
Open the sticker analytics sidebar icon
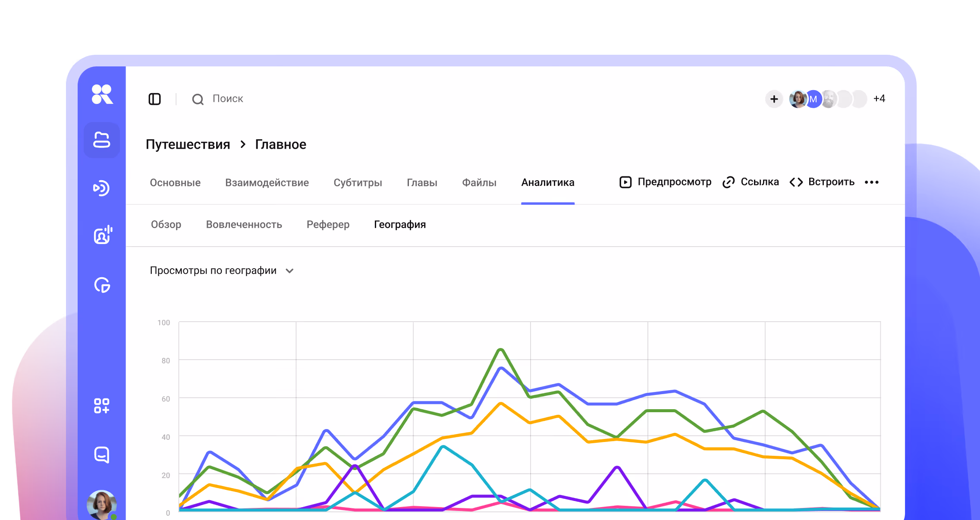tap(102, 285)
